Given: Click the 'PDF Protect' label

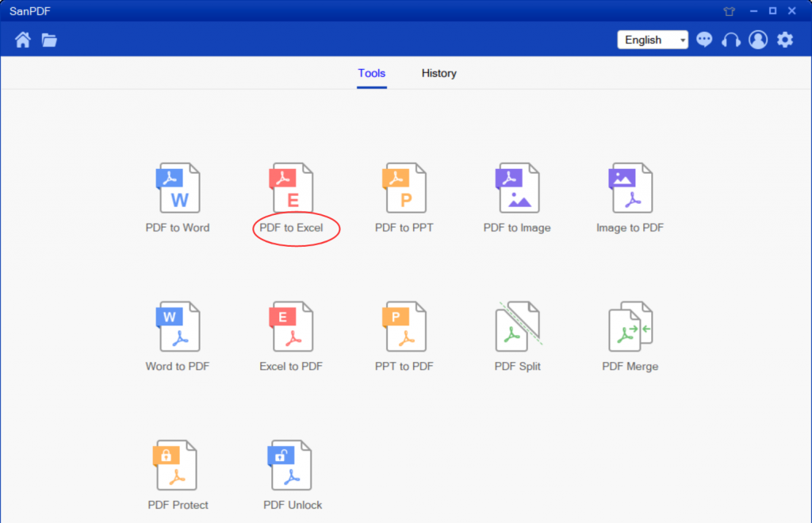Looking at the screenshot, I should click(x=178, y=505).
